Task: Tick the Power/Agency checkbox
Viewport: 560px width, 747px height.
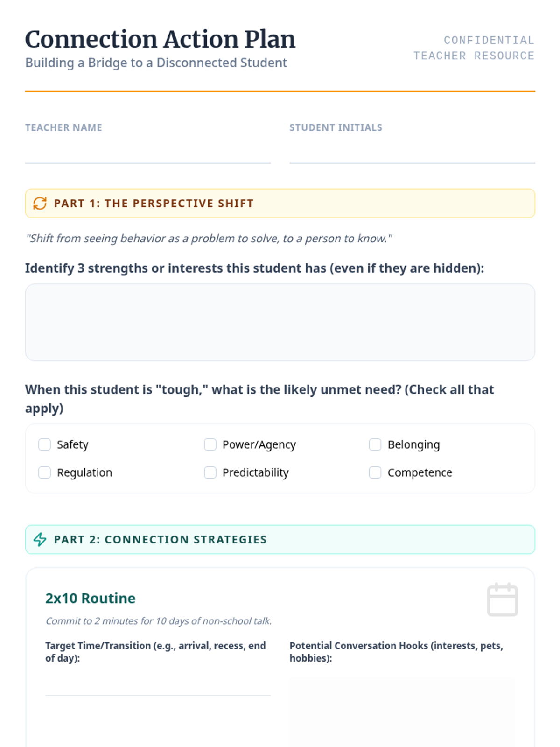Action: click(x=210, y=444)
